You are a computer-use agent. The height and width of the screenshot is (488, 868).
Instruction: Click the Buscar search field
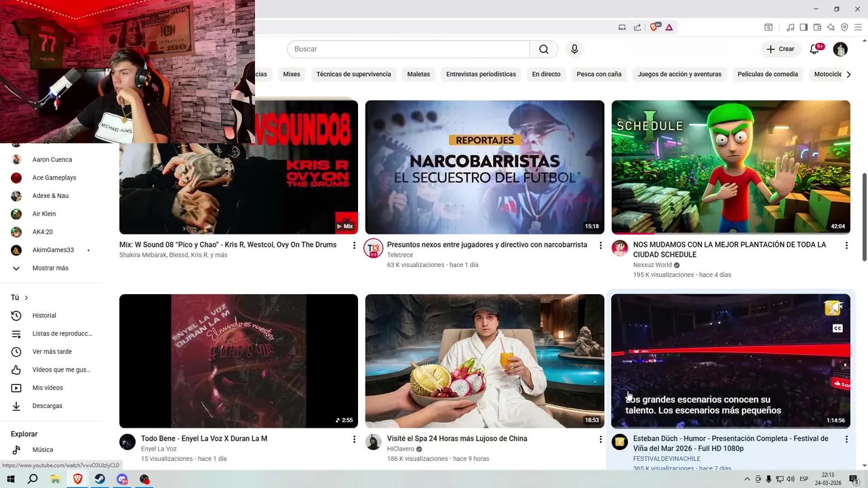[x=408, y=49]
